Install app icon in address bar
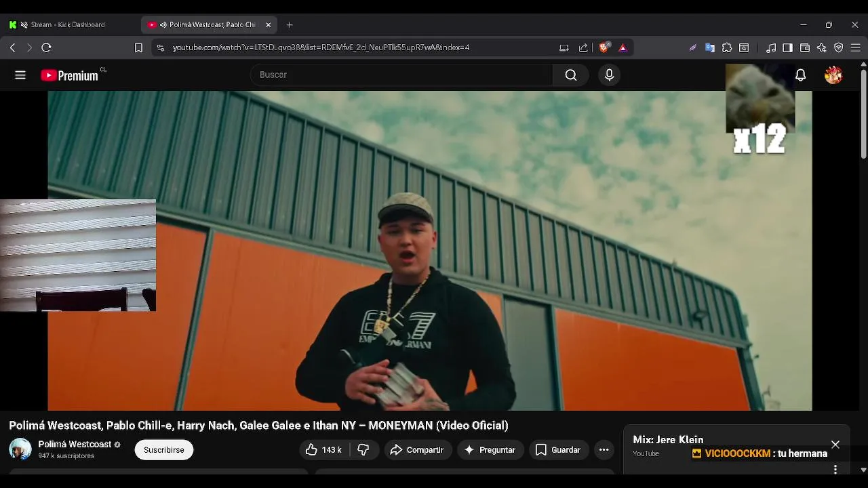 564,47
